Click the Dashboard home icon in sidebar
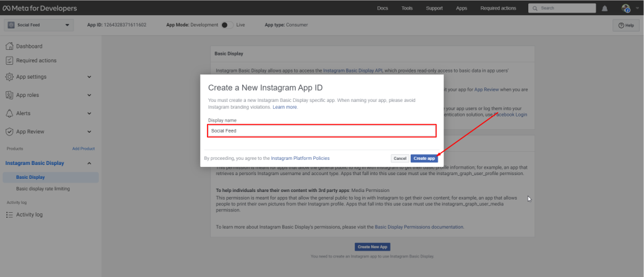The image size is (644, 277). pyautogui.click(x=9, y=47)
